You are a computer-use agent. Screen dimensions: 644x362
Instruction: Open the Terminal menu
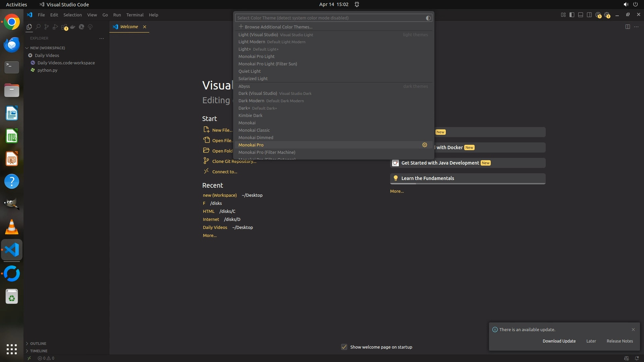135,15
